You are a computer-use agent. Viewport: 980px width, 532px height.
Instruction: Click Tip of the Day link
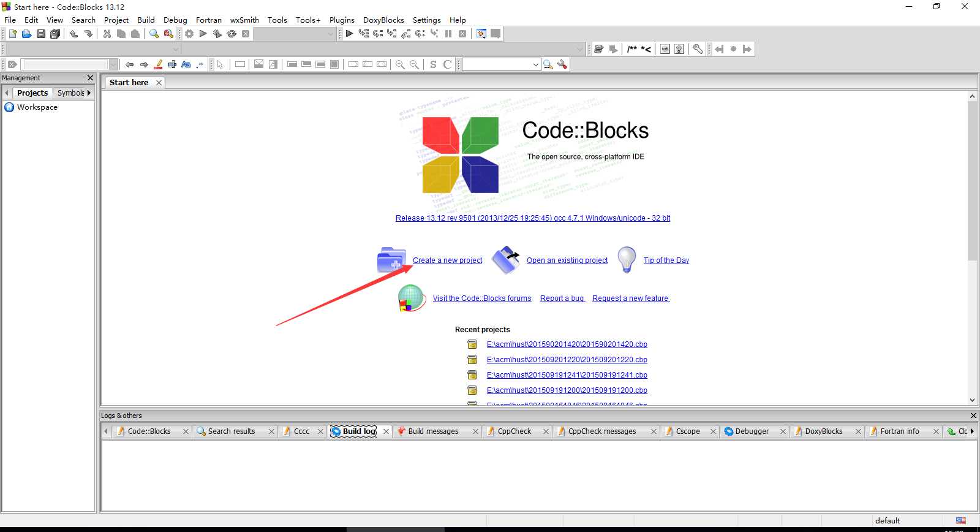(666, 260)
